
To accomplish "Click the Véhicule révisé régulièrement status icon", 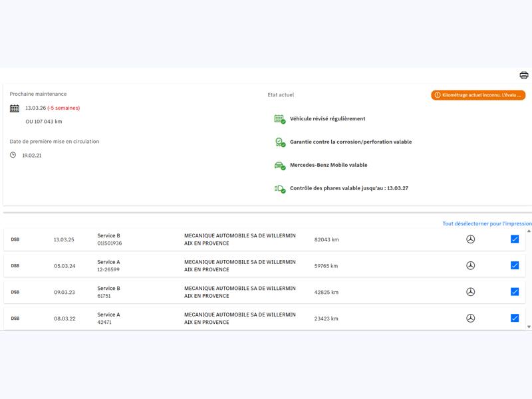I will [279, 119].
